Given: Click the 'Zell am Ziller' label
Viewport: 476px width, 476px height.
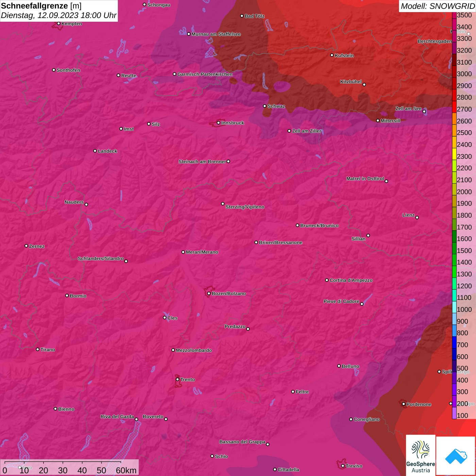Looking at the screenshot, I should click(306, 131).
